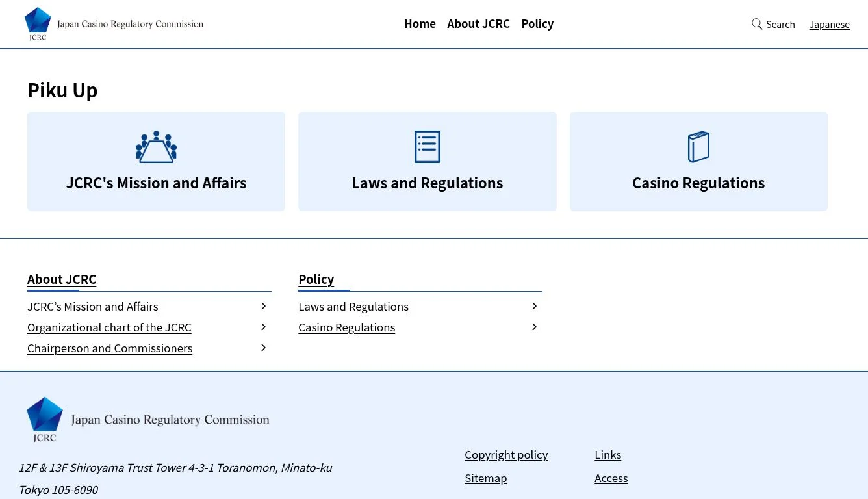Expand the chevron beside Organizational chart of the JCRC
The height and width of the screenshot is (499, 868).
click(263, 327)
